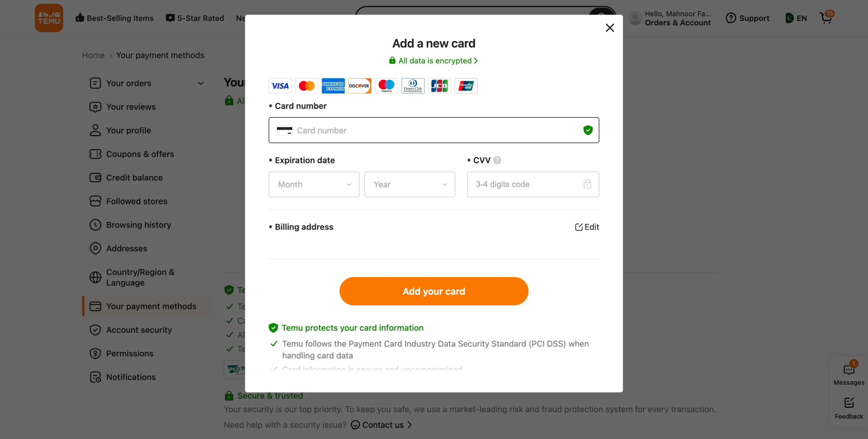Click the Temu logo
This screenshot has height=439, width=868.
point(48,18)
